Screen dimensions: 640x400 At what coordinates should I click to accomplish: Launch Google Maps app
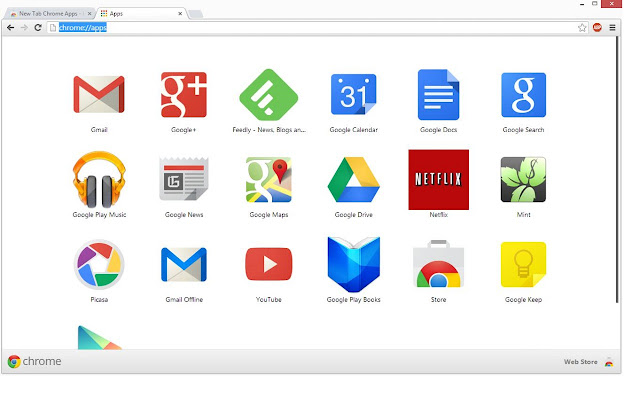click(x=269, y=180)
